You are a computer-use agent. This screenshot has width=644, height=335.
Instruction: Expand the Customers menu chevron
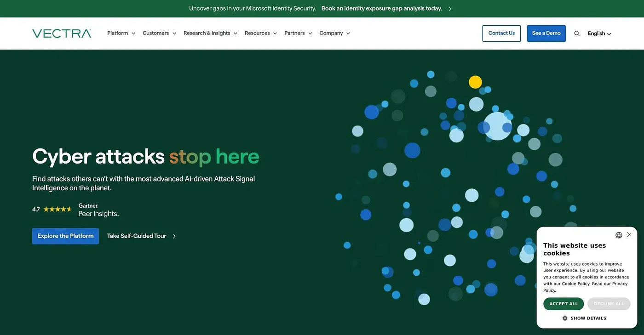tap(174, 34)
